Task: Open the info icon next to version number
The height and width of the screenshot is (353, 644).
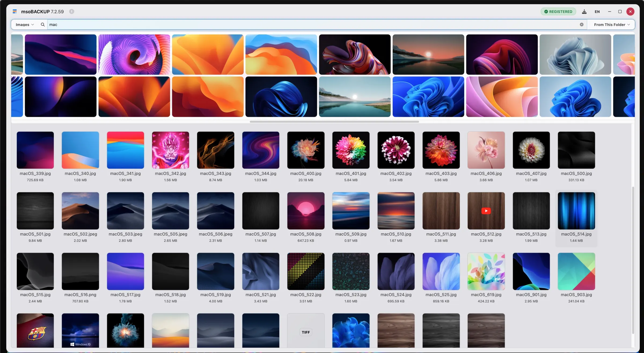Action: [x=72, y=12]
